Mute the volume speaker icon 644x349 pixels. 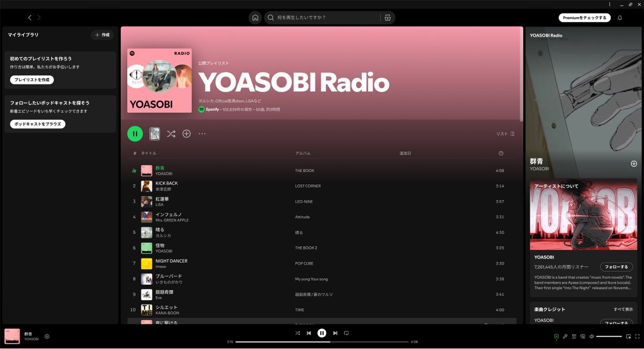(591, 336)
